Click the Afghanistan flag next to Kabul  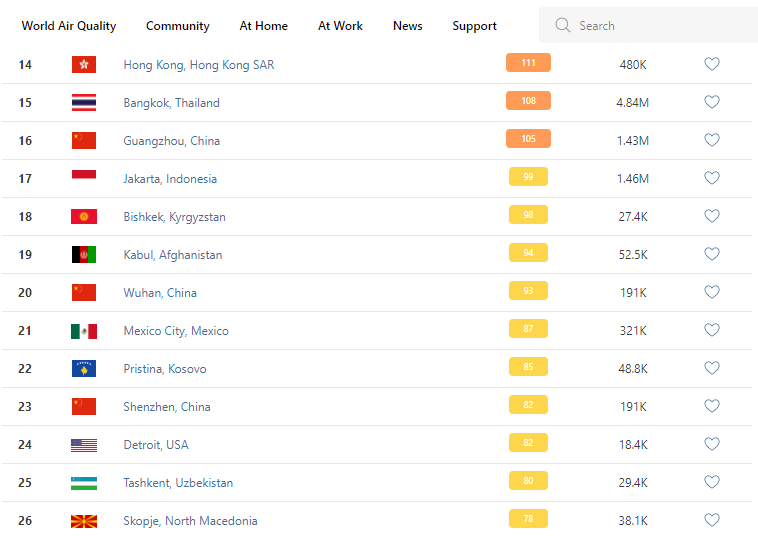click(x=84, y=254)
